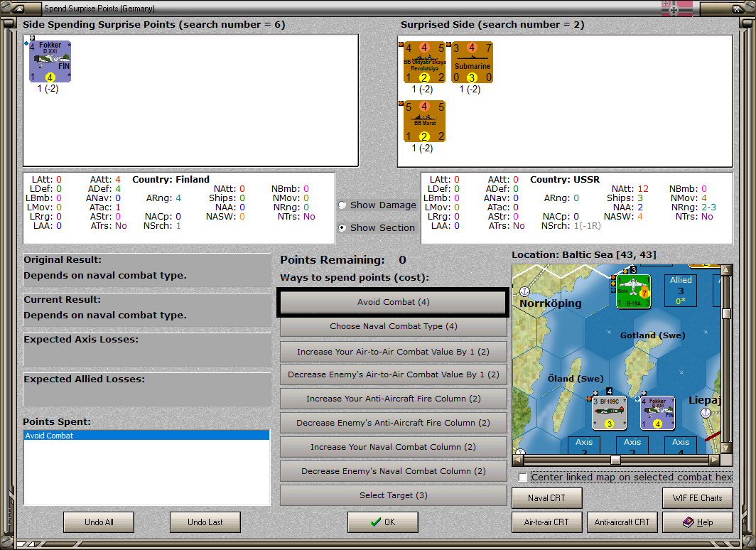Click the Fokker fighter counter on map

point(658,413)
